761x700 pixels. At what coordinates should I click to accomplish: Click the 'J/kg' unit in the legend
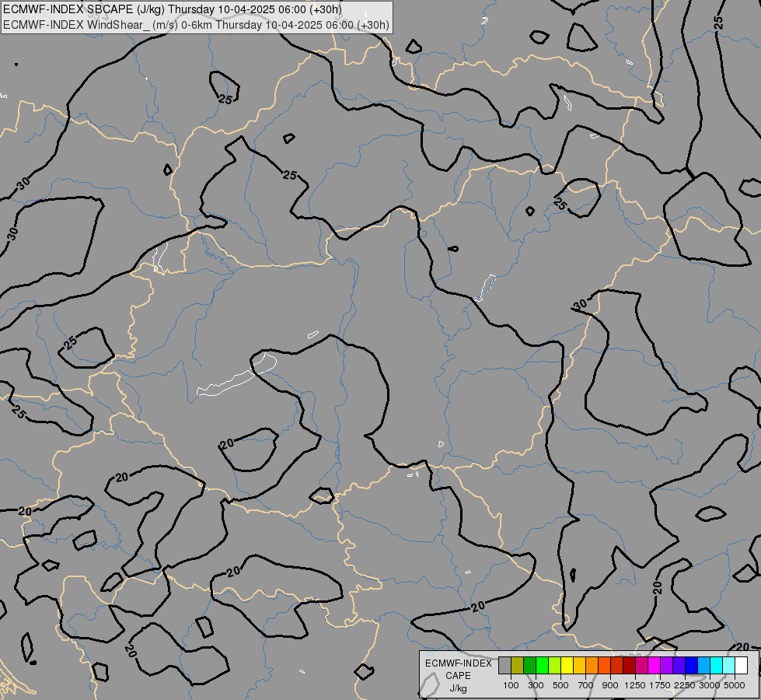click(458, 688)
